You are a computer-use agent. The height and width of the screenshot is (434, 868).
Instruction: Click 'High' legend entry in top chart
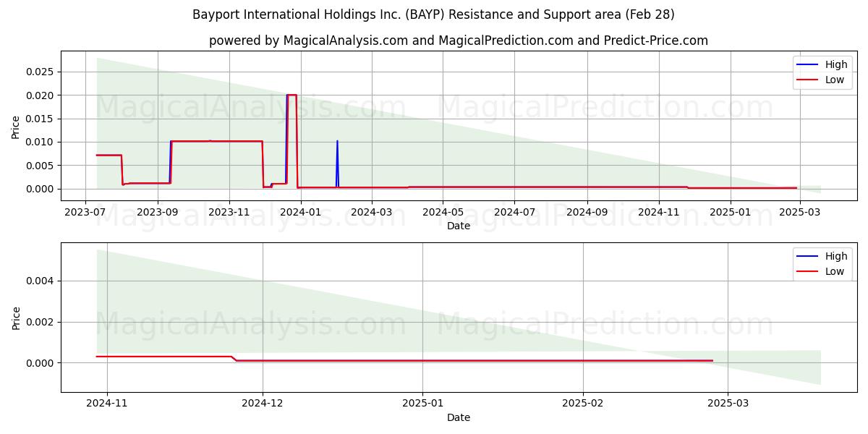pos(836,64)
